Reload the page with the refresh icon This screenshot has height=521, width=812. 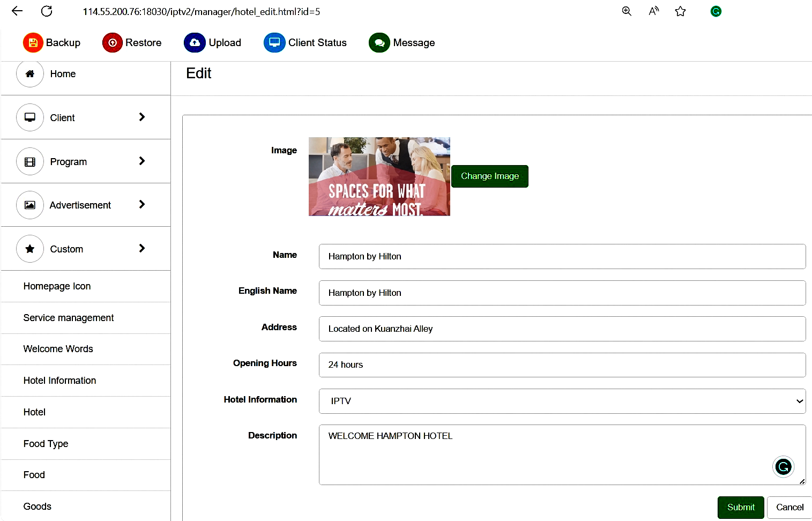click(47, 11)
